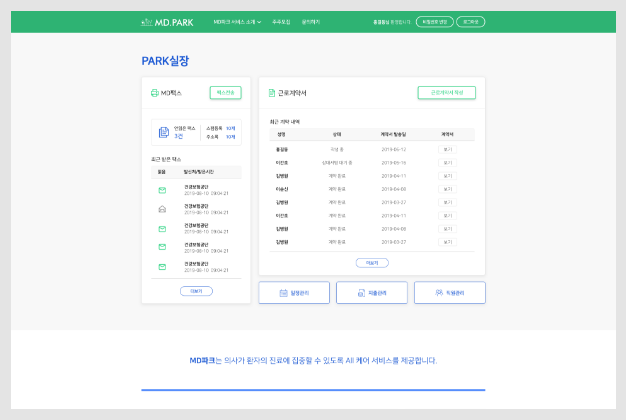Expand the contract list with 더보기
This screenshot has height=420, width=626.
coord(372,263)
